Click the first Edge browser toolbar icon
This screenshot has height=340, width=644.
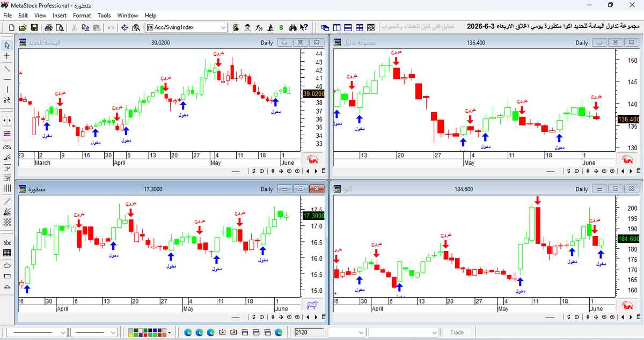188,332
